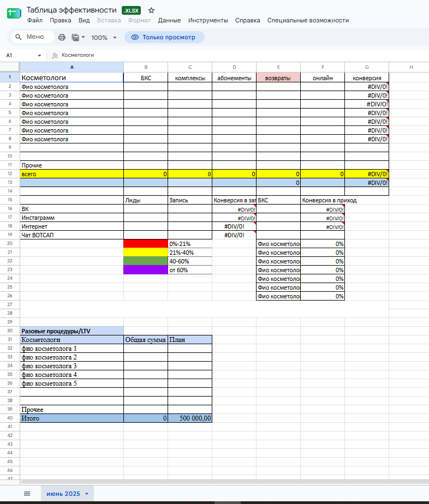Open the filter views table icon

pos(75,37)
